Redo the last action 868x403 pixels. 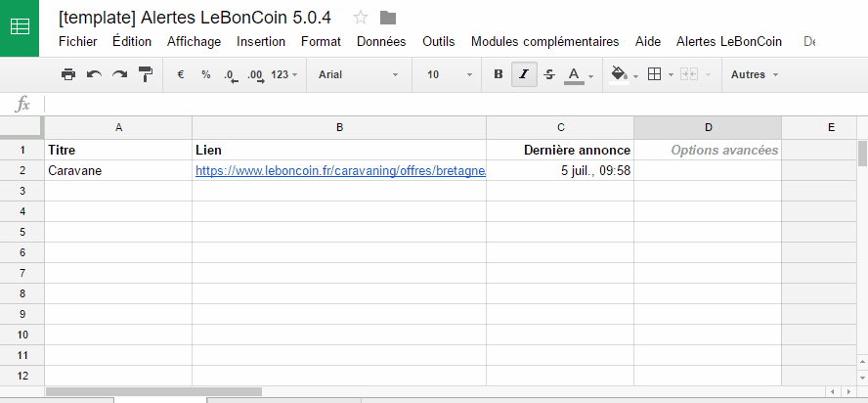click(x=119, y=74)
